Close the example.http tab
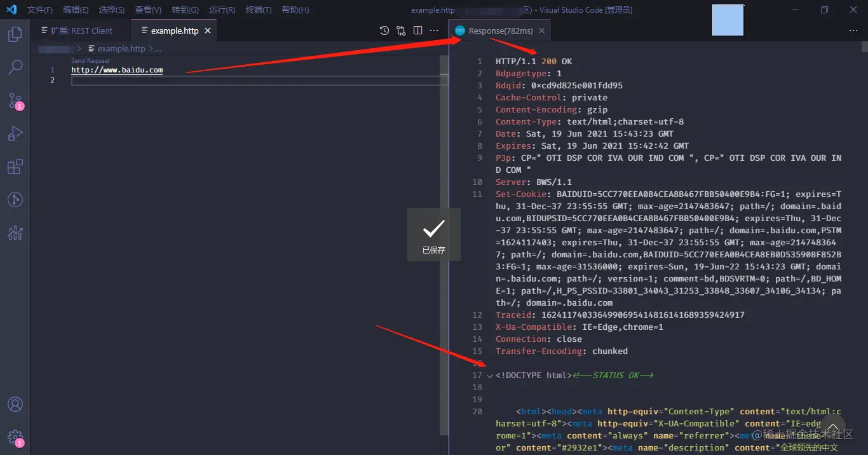Viewport: 868px width, 455px height. [208, 31]
